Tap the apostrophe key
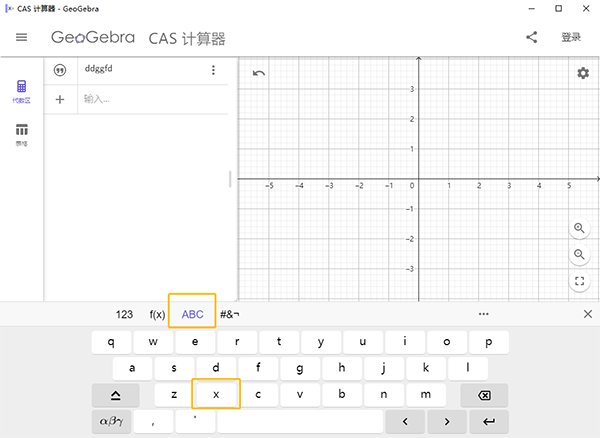Viewport: 600px width, 438px height. pyautogui.click(x=195, y=422)
